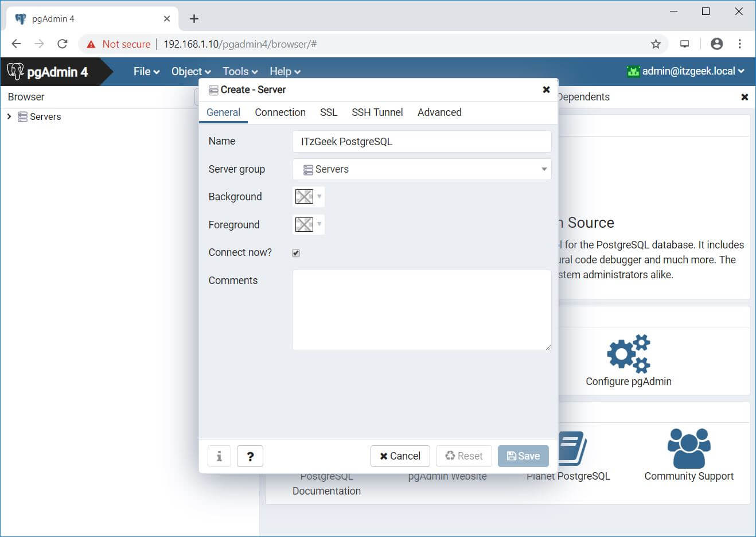Toggle the Connect now? checkbox
Screen dimensions: 756x537
click(x=296, y=253)
